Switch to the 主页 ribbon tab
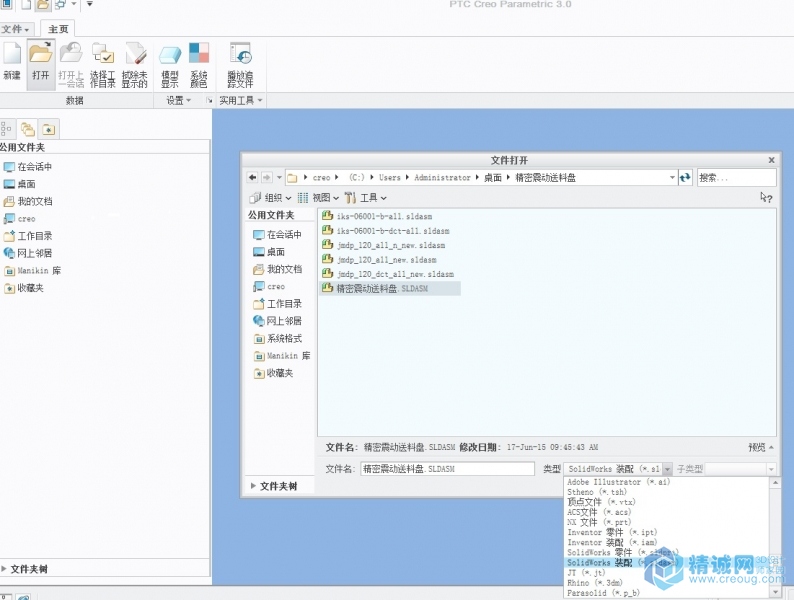Image resolution: width=794 pixels, height=600 pixels. [x=58, y=29]
